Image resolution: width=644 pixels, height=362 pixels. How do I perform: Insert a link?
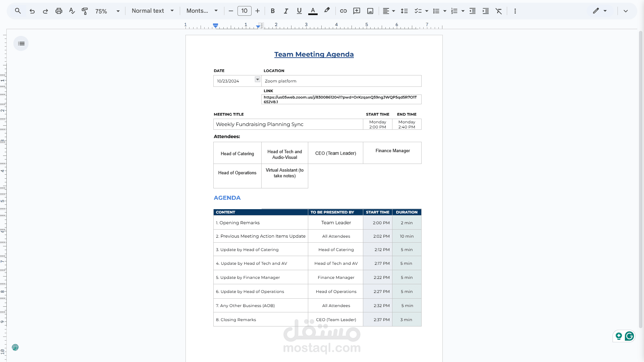[343, 11]
